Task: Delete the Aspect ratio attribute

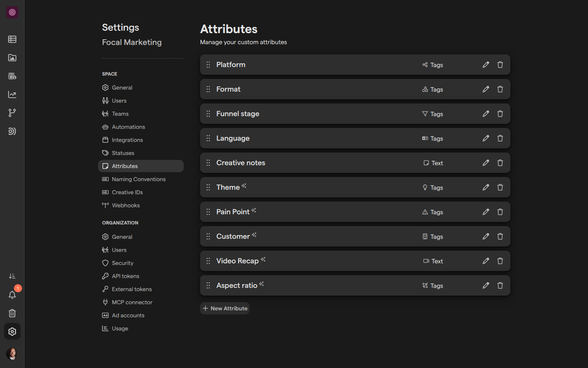Action: click(x=500, y=285)
